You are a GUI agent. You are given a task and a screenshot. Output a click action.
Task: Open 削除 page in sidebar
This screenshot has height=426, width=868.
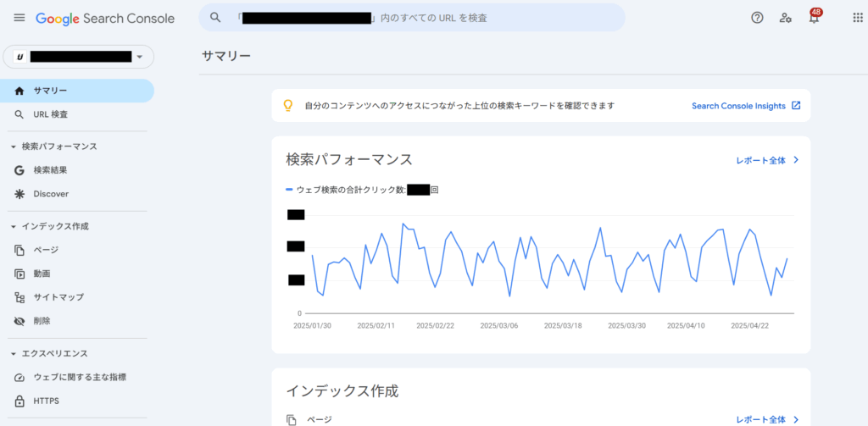pos(77,321)
